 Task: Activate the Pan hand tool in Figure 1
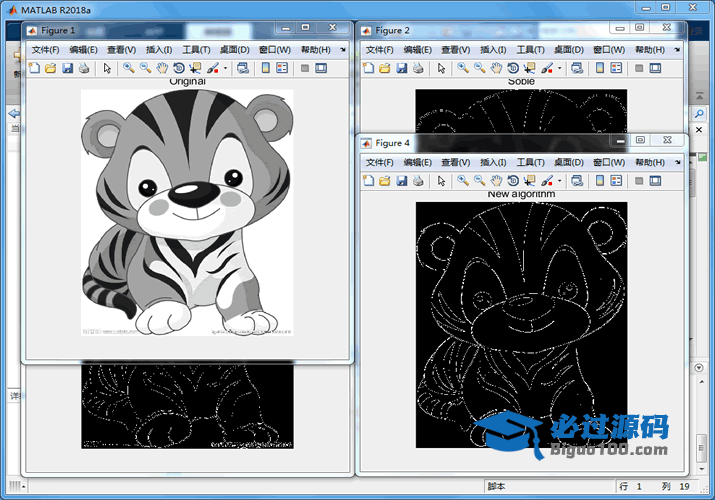point(162,68)
